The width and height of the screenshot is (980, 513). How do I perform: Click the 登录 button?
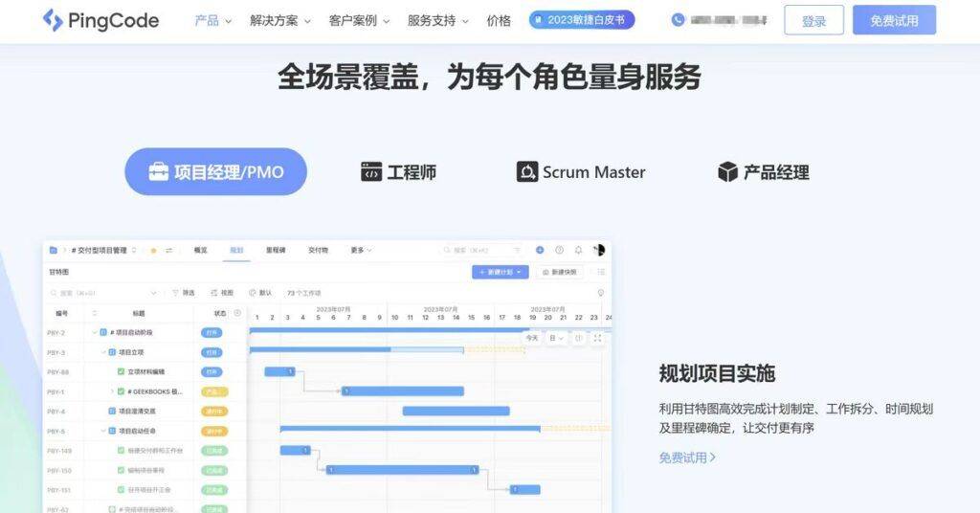(x=813, y=21)
